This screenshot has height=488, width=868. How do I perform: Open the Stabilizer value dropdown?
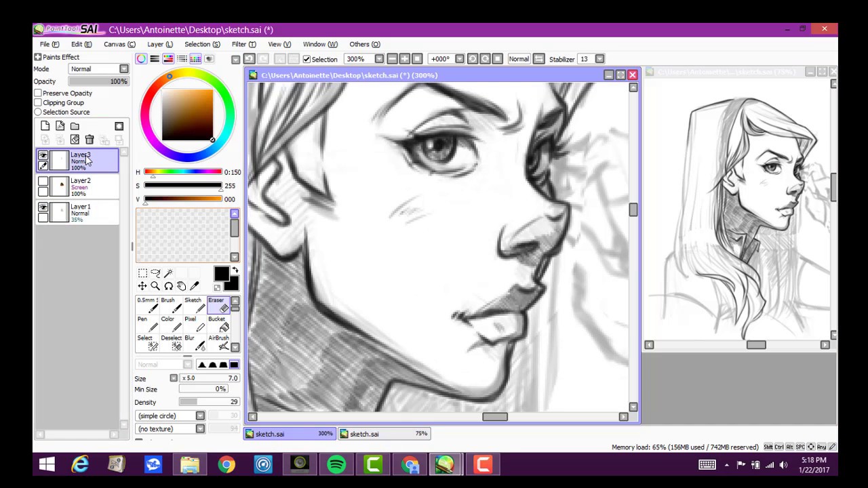click(x=599, y=59)
